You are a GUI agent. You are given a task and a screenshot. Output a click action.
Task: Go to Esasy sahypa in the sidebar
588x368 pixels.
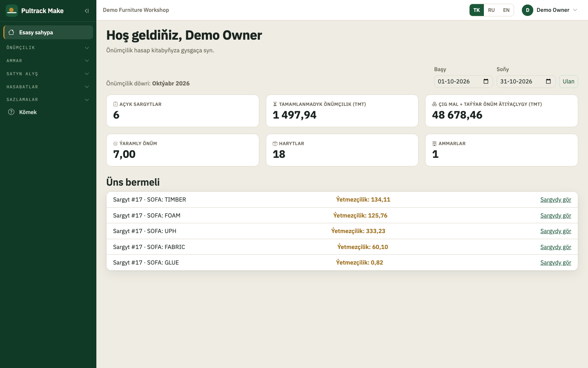tap(48, 32)
